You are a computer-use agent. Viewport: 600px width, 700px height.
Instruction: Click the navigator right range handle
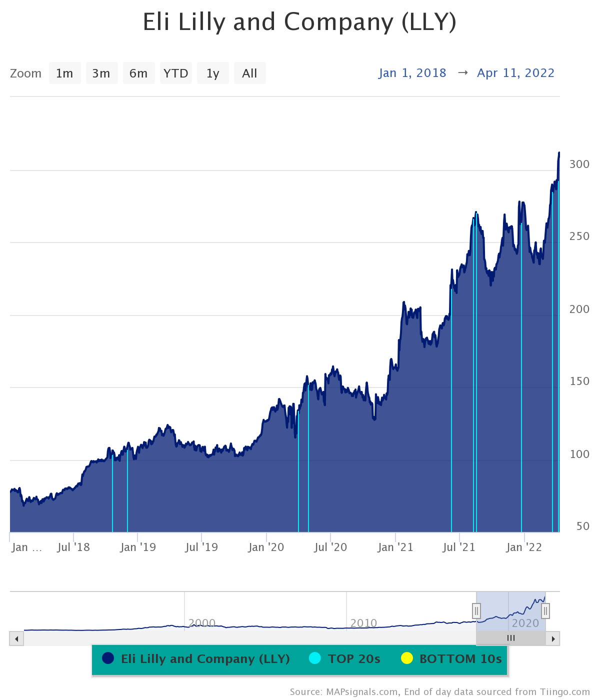click(x=545, y=610)
